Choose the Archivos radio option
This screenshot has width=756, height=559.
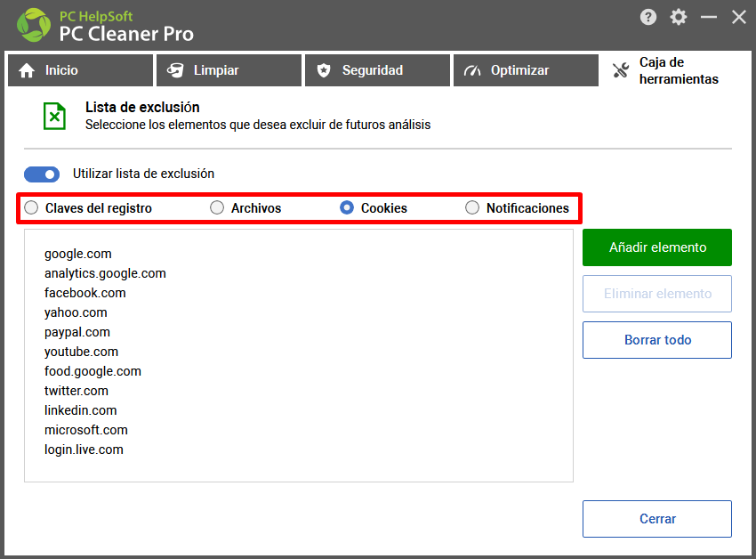[x=217, y=208]
